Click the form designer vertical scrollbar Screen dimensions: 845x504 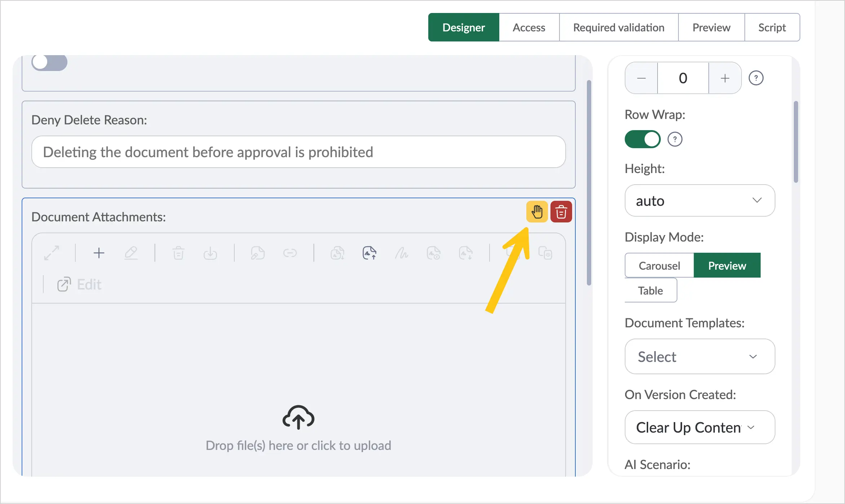[589, 182]
